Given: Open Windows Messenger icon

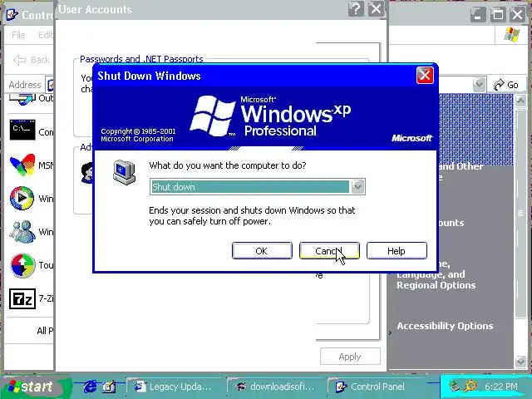Looking at the screenshot, I should click(22, 232).
